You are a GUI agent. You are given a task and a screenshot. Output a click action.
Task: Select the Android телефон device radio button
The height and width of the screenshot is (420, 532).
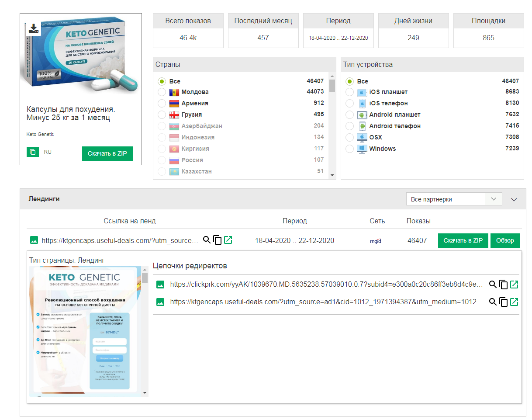coord(349,126)
